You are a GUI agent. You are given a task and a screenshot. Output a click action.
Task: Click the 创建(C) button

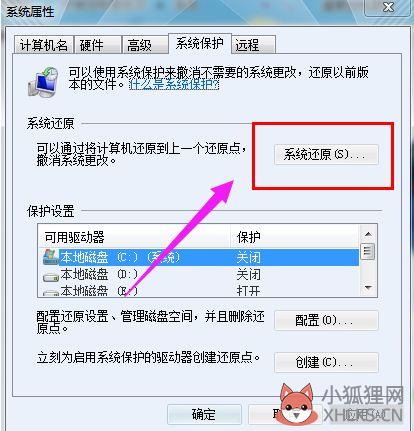pos(326,362)
